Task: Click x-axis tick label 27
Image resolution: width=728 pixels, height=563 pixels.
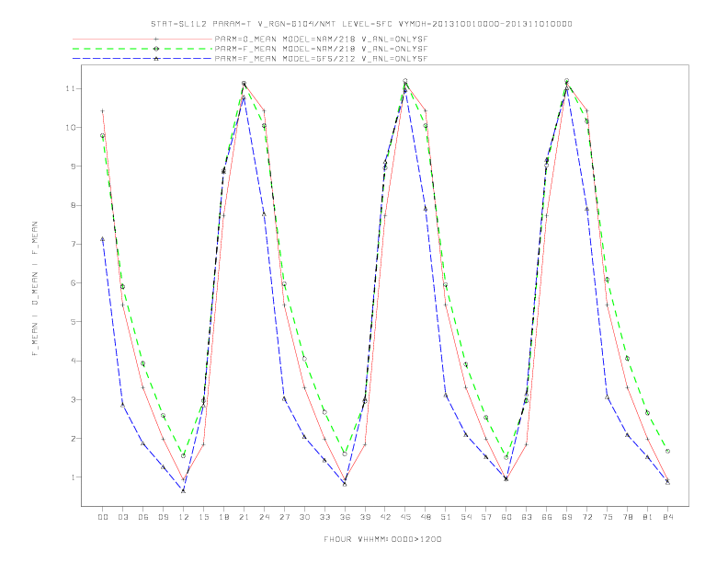Action: pos(284,517)
